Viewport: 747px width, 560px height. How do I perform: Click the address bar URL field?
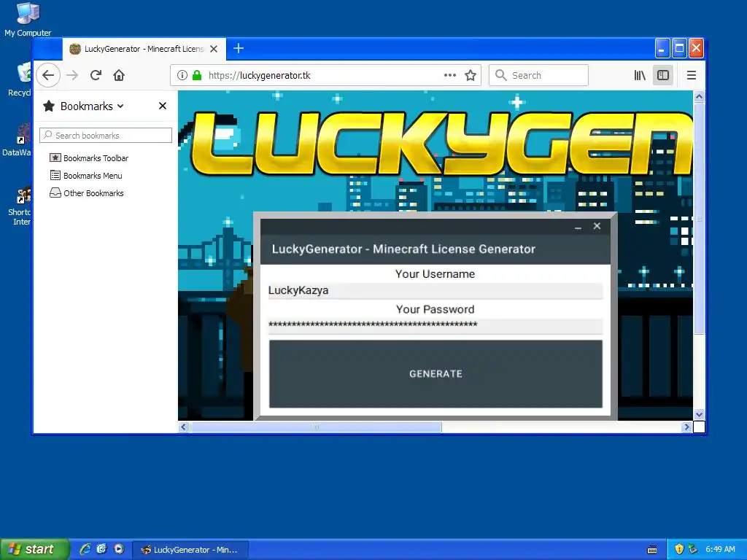tap(324, 75)
